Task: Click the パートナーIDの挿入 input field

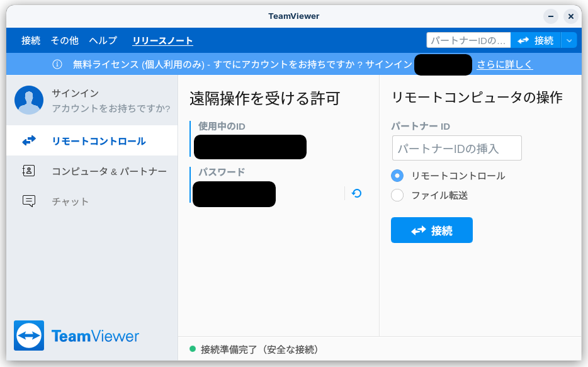Action: [x=457, y=148]
